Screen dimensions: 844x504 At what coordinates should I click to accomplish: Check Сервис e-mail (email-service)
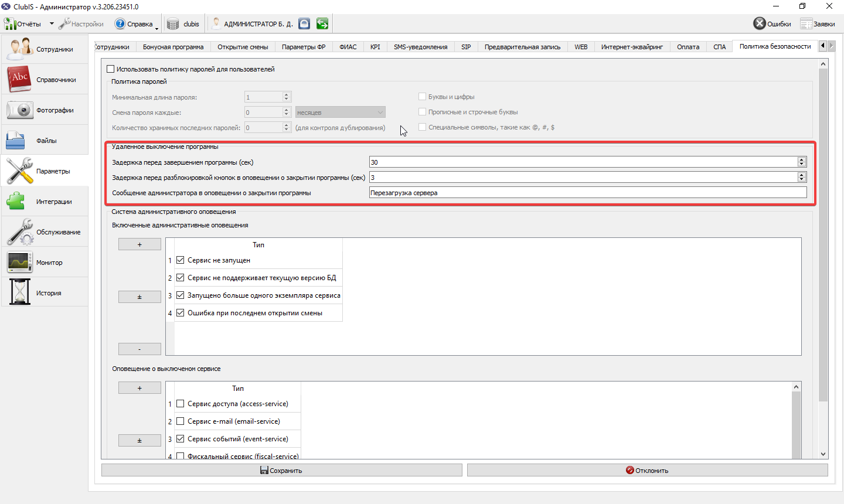[181, 421]
